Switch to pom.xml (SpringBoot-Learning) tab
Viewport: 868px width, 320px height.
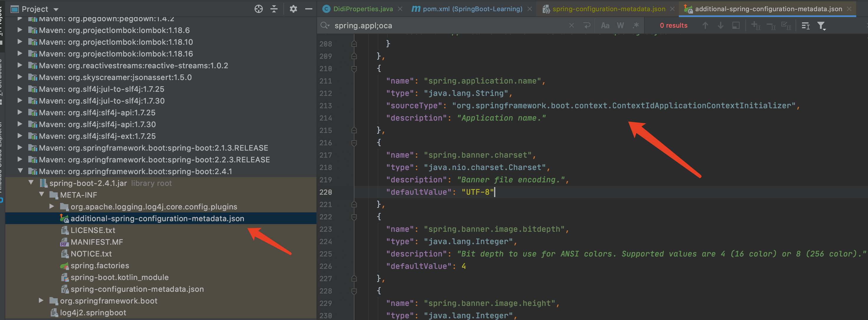tap(472, 9)
